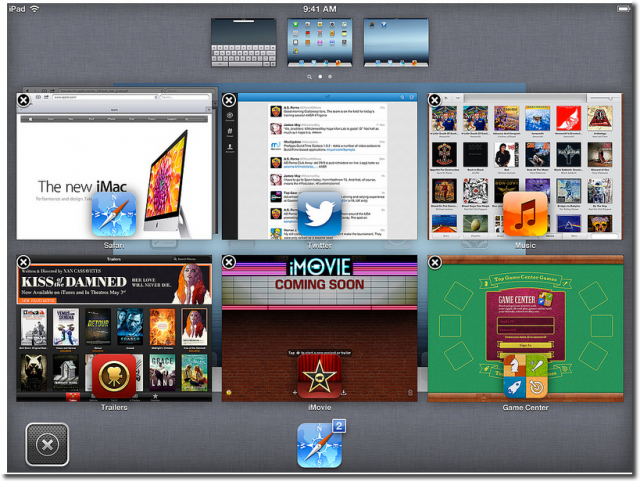The image size is (640, 481).
Task: Tap the compose tweet icon in Twitter preview
Action: coord(412,97)
